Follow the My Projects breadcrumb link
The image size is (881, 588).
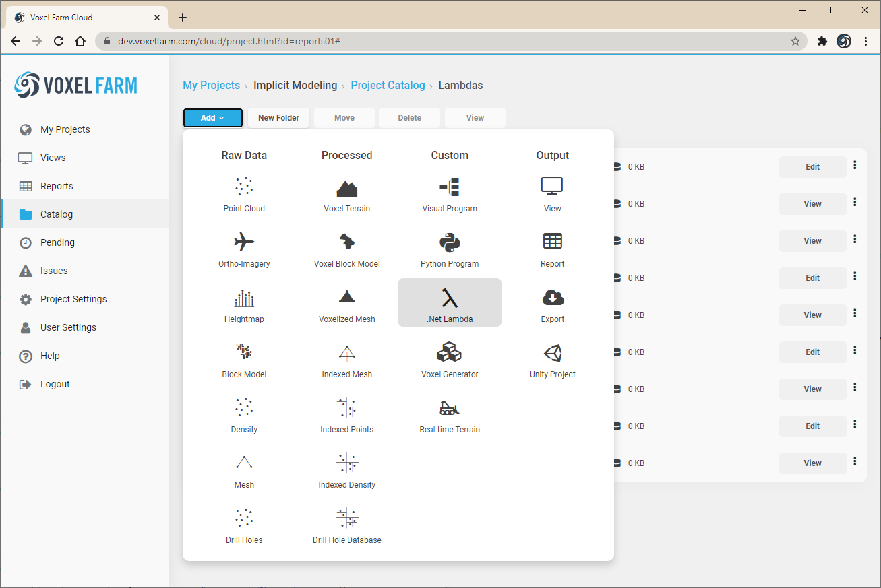[x=212, y=85]
